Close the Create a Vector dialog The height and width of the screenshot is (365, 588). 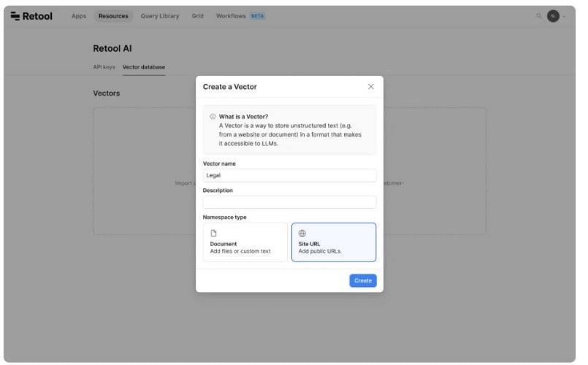coord(371,87)
